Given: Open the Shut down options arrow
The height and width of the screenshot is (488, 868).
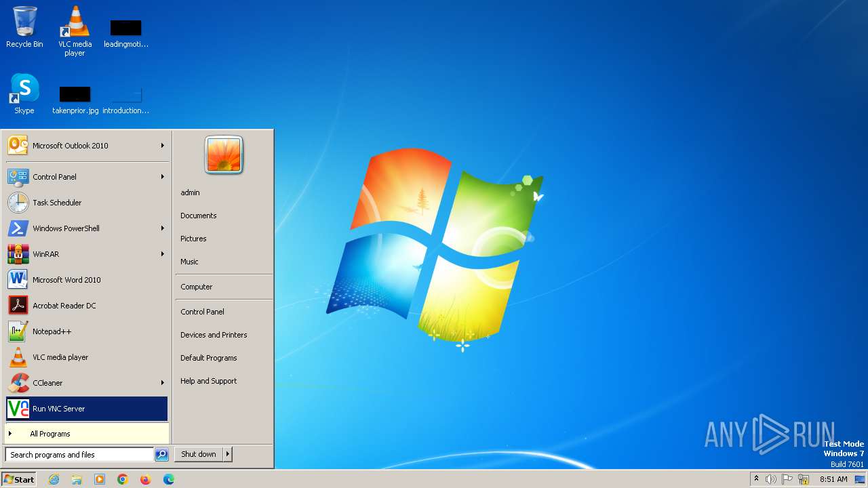Looking at the screenshot, I should point(228,454).
